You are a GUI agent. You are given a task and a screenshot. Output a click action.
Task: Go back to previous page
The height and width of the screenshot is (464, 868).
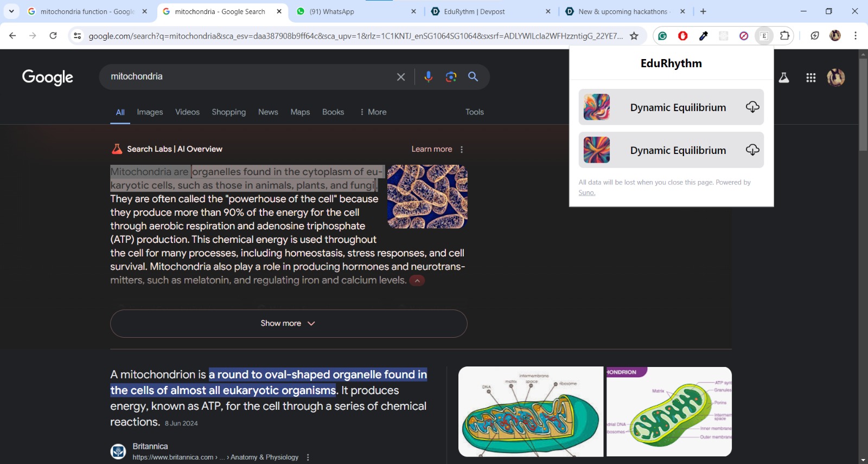tap(12, 36)
